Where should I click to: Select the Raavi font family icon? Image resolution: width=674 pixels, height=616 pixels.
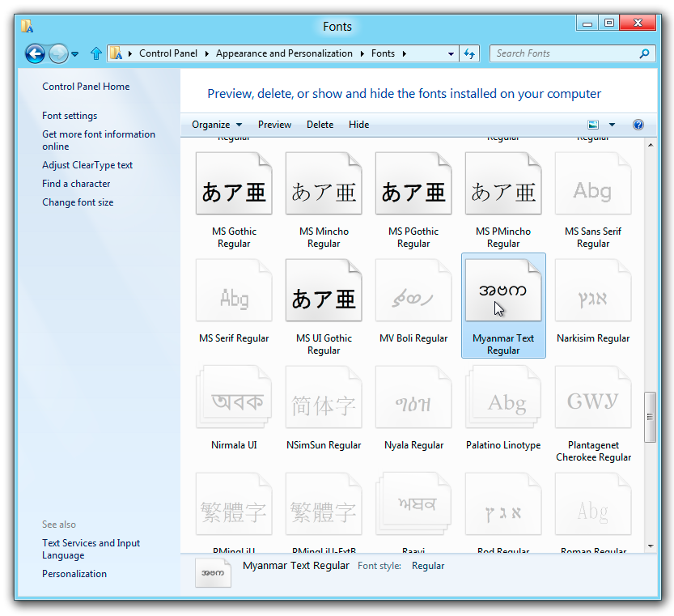point(413,504)
